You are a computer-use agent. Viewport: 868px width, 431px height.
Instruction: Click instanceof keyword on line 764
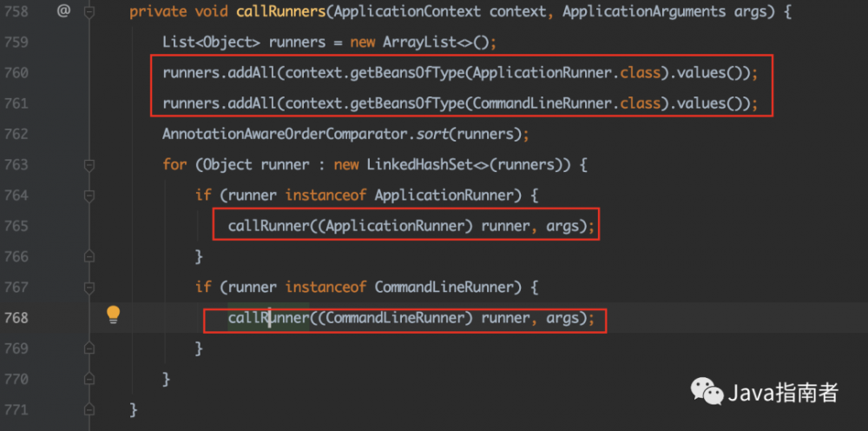326,196
